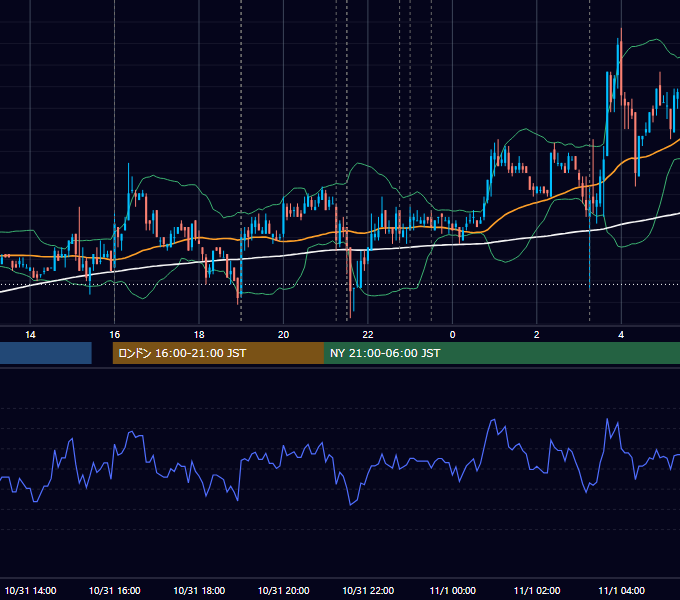This screenshot has height=600, width=680.
Task: Click the 14 hour axis label
Action: tap(30, 335)
